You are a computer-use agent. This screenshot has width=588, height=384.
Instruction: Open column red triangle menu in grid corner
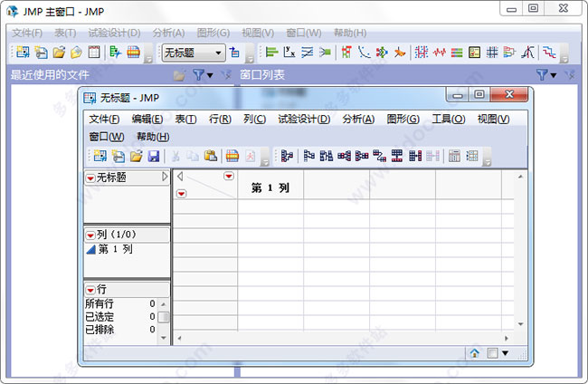[229, 176]
